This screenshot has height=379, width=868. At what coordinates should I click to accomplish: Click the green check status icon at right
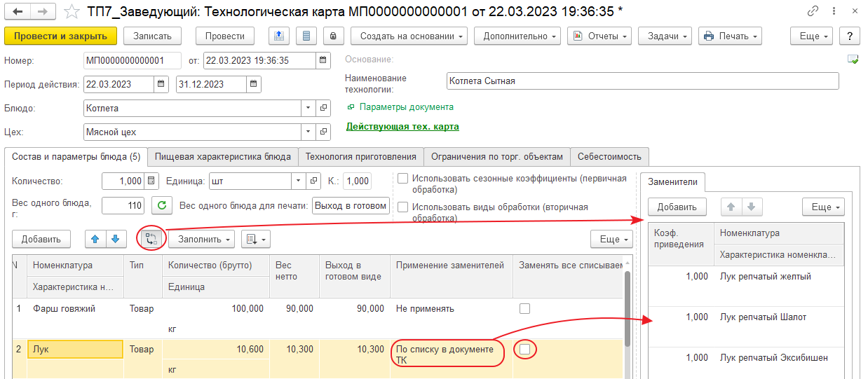(853, 60)
